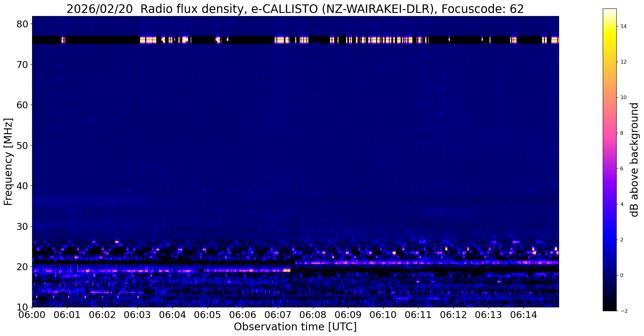Click the colorbar tick label 0

[621, 276]
